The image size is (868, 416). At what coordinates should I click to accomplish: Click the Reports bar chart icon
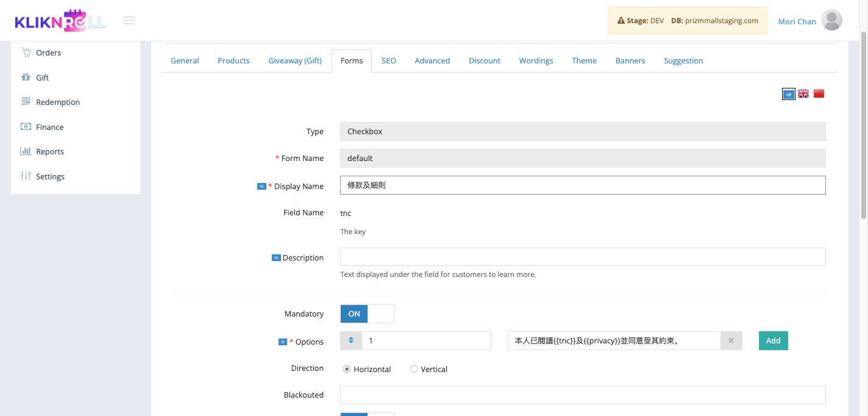(26, 151)
